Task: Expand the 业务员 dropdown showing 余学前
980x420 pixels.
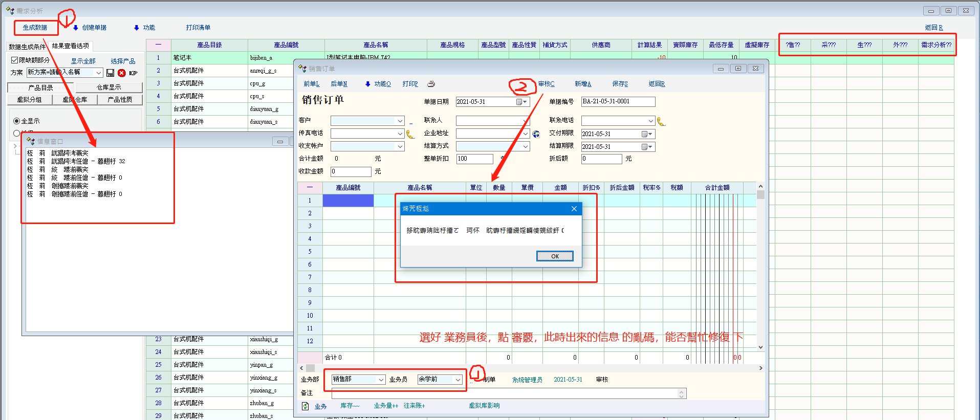Action: [458, 380]
